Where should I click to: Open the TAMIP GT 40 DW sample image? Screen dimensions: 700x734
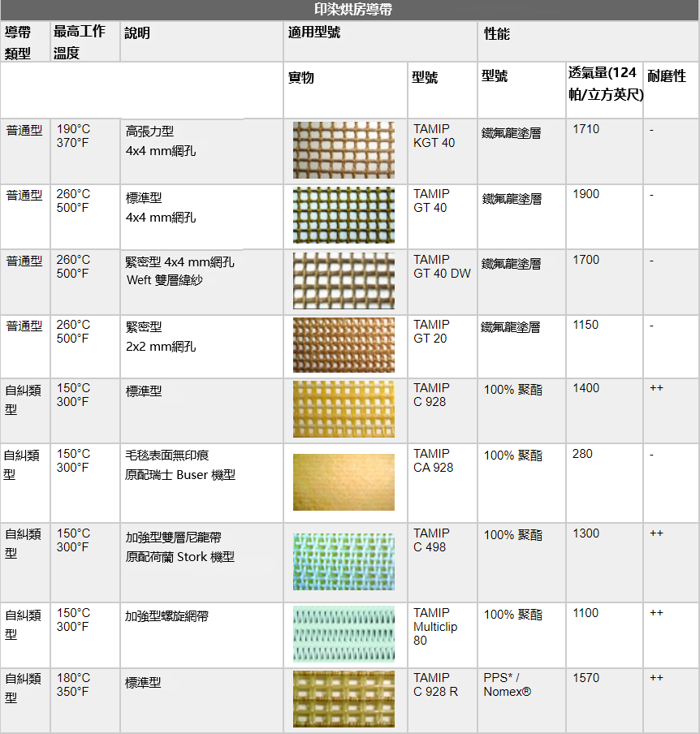point(344,281)
